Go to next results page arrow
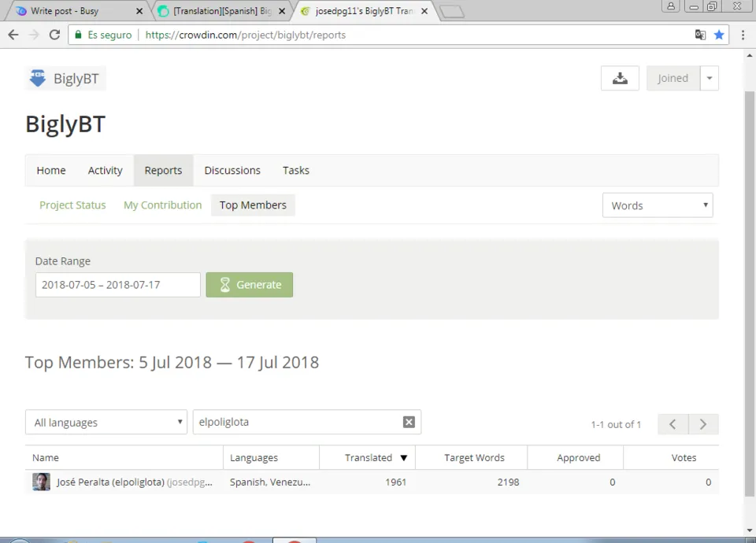Image resolution: width=756 pixels, height=543 pixels. tap(703, 424)
